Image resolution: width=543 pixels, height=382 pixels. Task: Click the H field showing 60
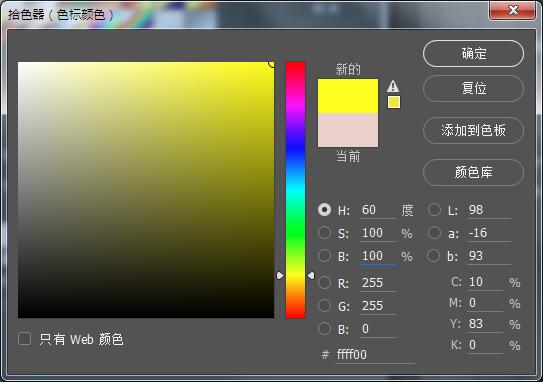378,210
